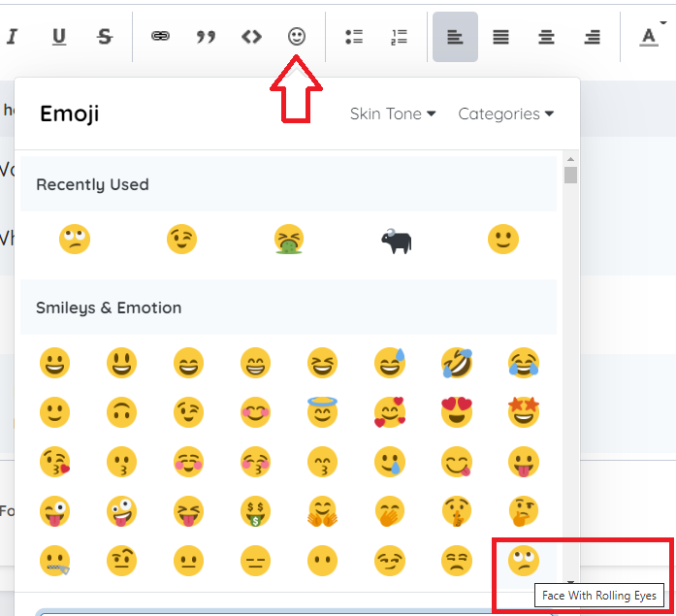Select face with raised eyebrow emoji
This screenshot has height=616, width=676.
(121, 561)
